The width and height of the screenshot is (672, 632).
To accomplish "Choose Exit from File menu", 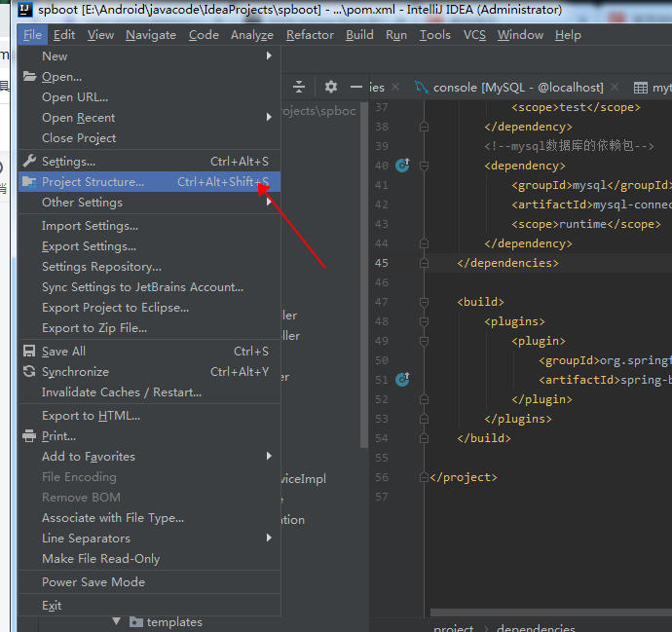I will 150,606.
